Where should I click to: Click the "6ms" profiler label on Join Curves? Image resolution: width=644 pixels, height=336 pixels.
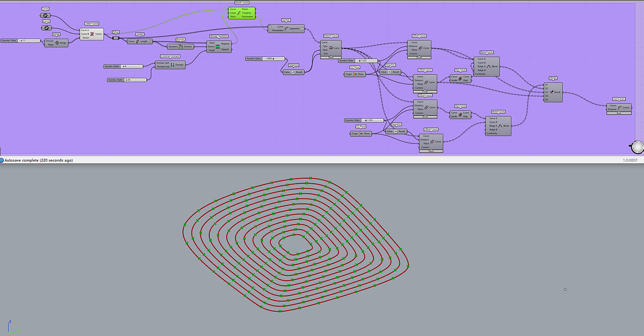tap(619, 113)
